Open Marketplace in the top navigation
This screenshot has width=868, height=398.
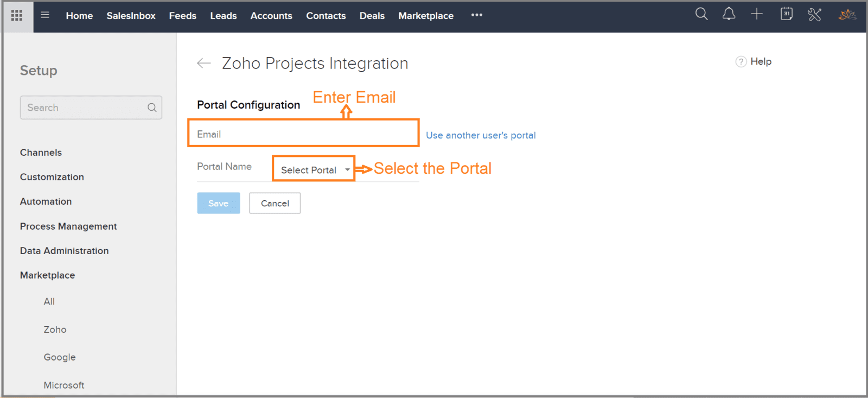click(x=426, y=16)
